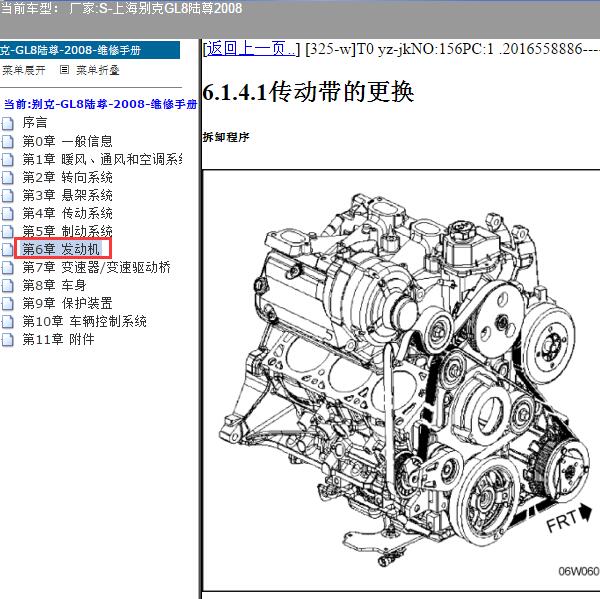Open chapter 第10章 车辆控制系统
Image resolution: width=600 pixels, height=599 pixels.
point(85,321)
